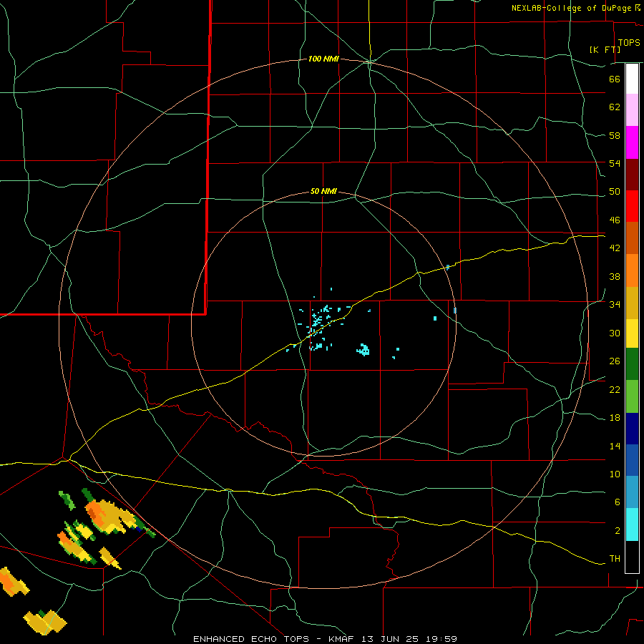Click the yellow swatch between 34 and 30
Viewport: 644px width, 644px height.
[632, 333]
